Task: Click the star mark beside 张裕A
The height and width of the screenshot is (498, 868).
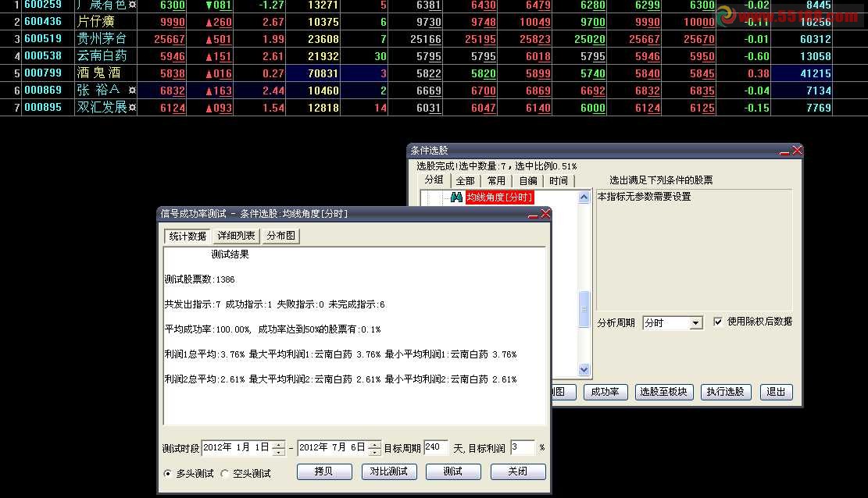Action: click(x=132, y=90)
